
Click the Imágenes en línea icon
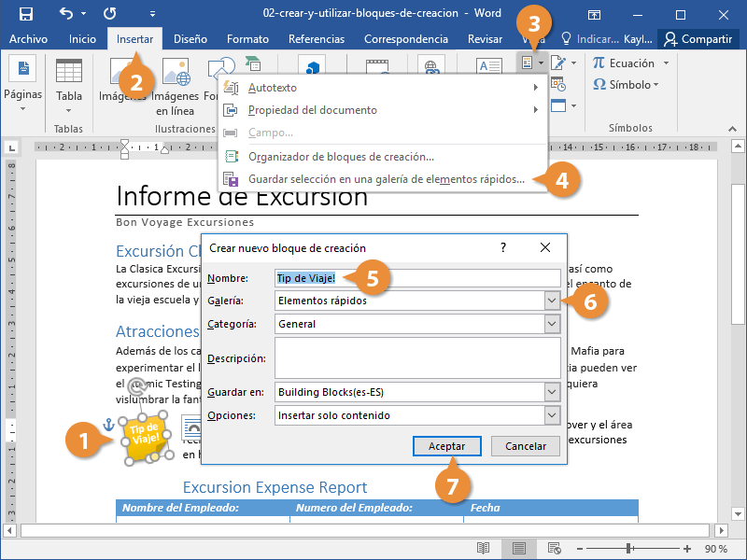coord(176,73)
